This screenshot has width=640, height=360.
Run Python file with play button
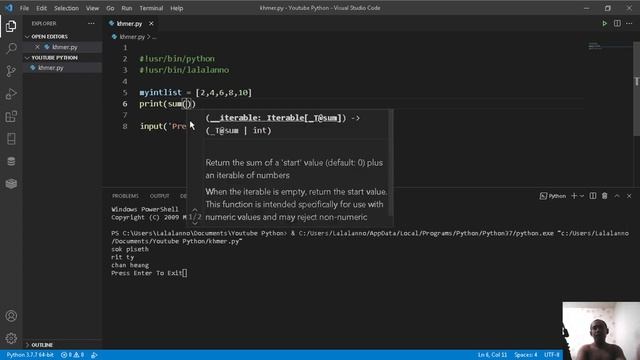point(604,24)
